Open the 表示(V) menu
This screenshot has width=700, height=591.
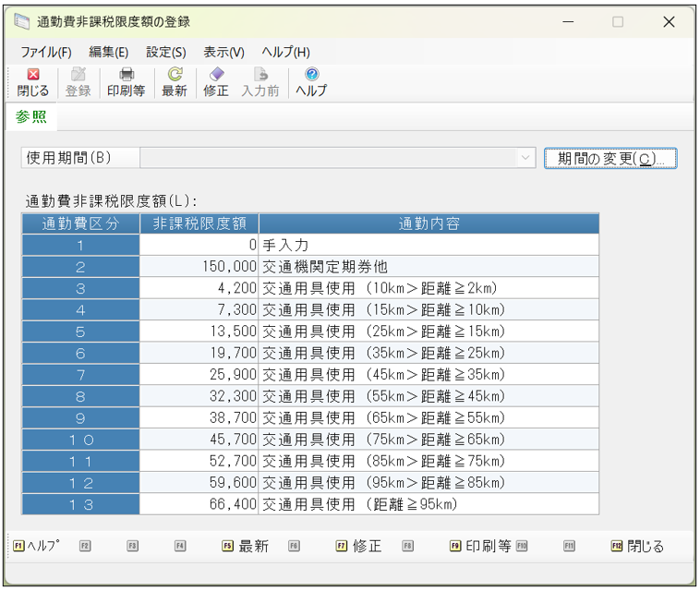tap(223, 53)
